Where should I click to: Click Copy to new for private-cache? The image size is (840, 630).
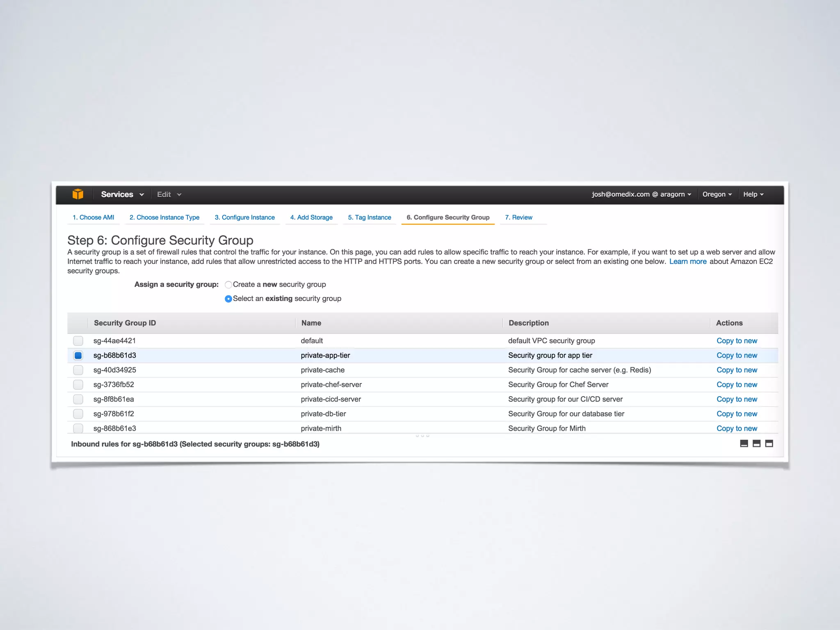(737, 370)
